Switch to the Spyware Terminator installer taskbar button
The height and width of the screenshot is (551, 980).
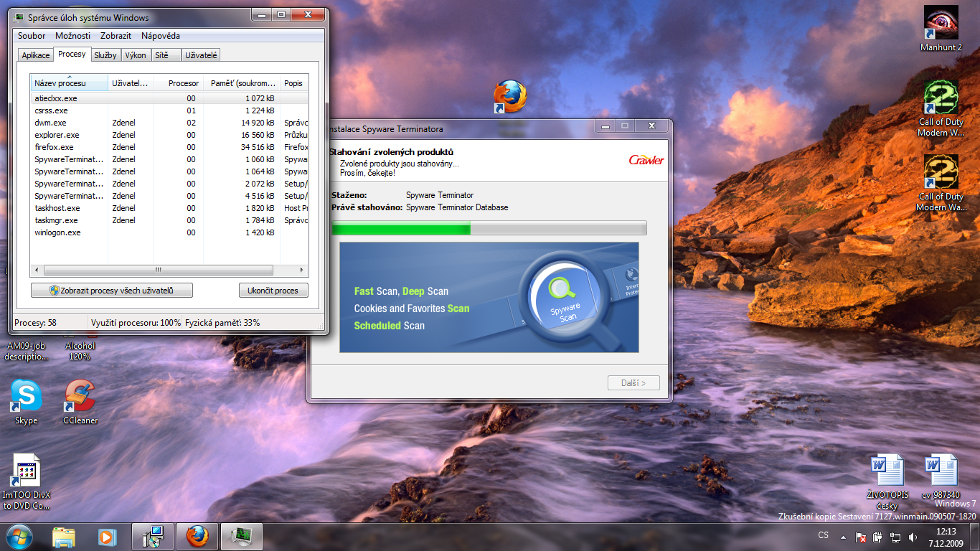[x=153, y=536]
